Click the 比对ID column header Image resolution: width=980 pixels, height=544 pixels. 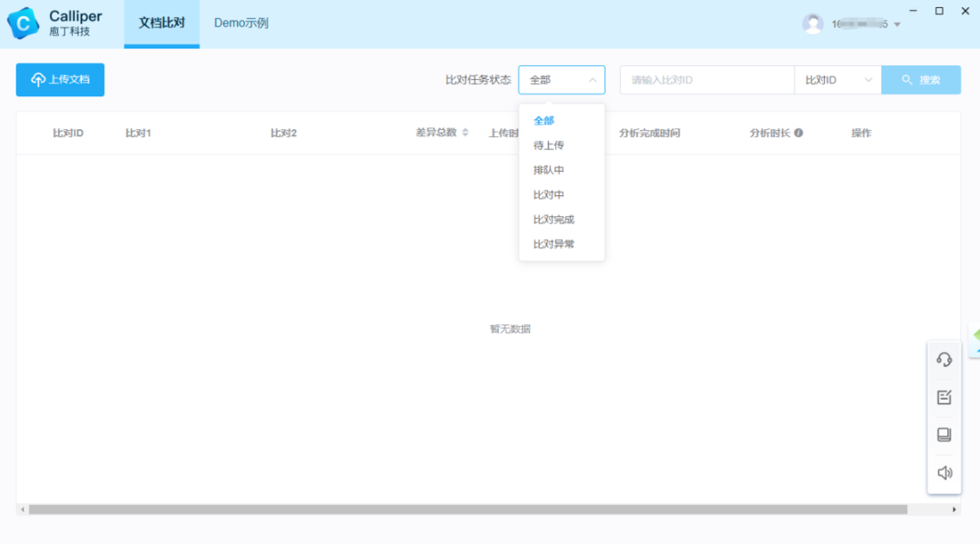click(68, 133)
